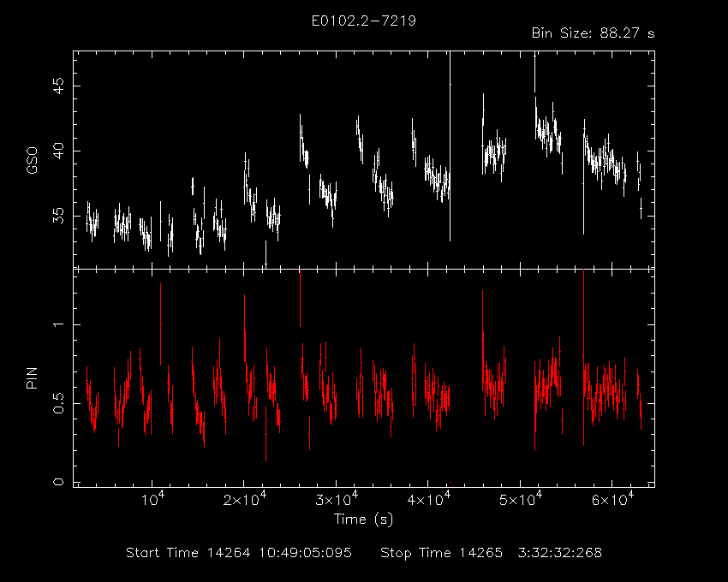Click the Start Time 14264 10:49:05:095 text
This screenshot has height=582, width=728.
tap(239, 553)
